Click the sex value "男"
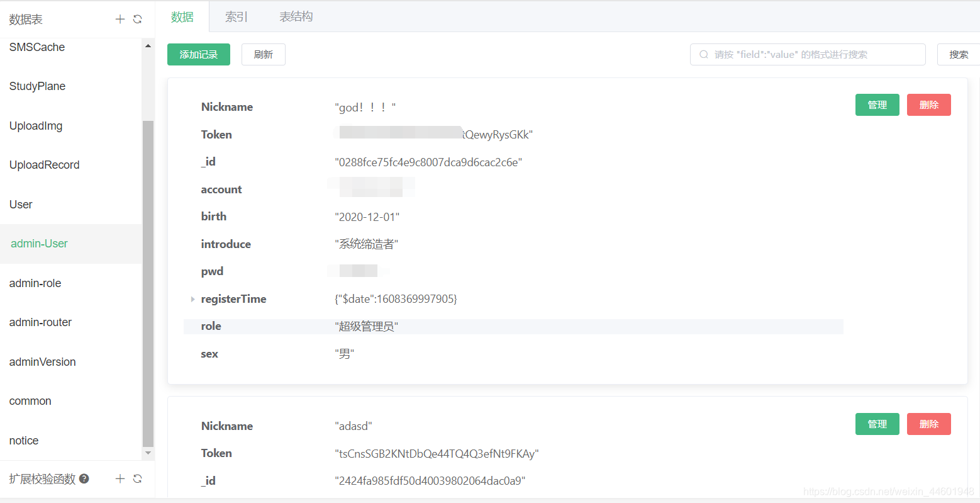Screen dimensions: 980x503 point(345,354)
